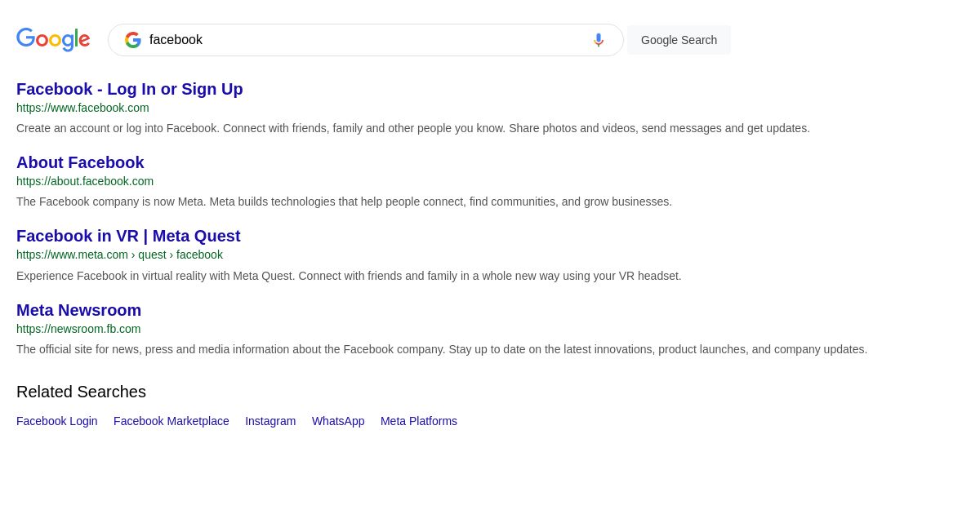Open the Facebook - Log In or Sign Up result

tap(129, 89)
